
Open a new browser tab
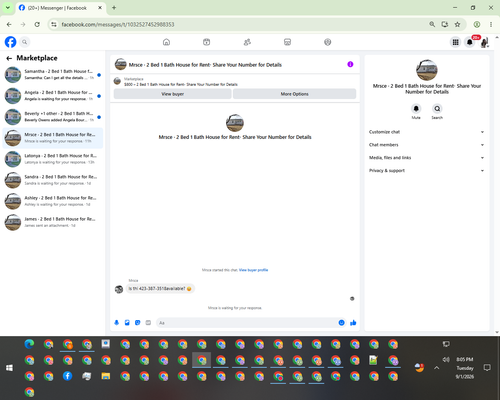click(x=114, y=8)
